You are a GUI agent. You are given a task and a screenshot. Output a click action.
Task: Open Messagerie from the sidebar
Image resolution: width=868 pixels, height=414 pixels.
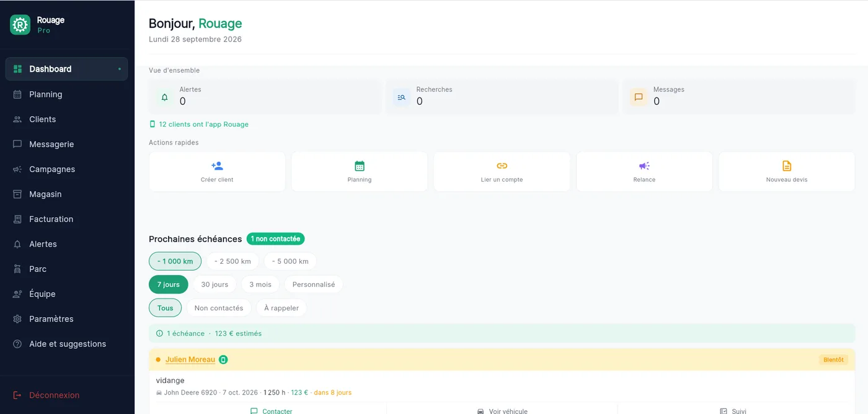pyautogui.click(x=66, y=144)
